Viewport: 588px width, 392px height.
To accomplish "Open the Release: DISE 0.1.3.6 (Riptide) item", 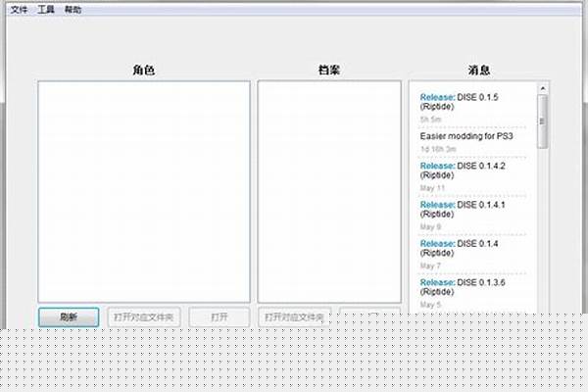I will [463, 287].
